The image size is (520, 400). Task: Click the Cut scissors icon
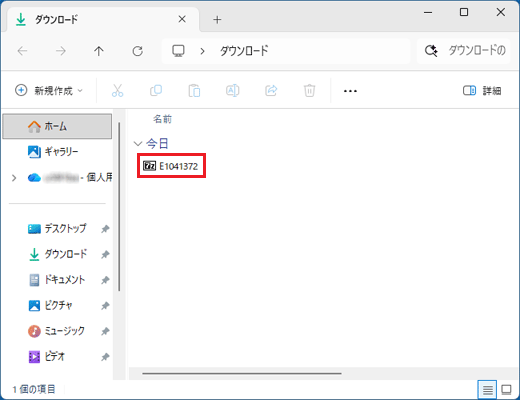coord(117,90)
